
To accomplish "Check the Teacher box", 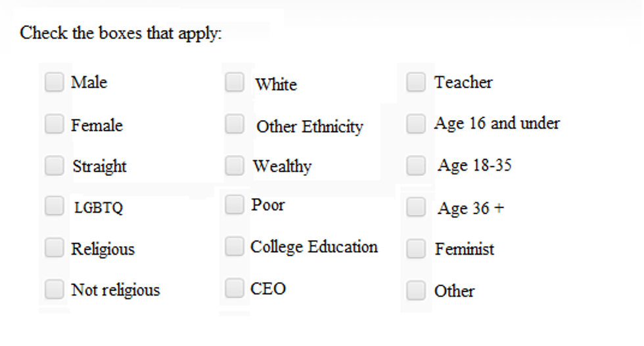I will coord(415,83).
